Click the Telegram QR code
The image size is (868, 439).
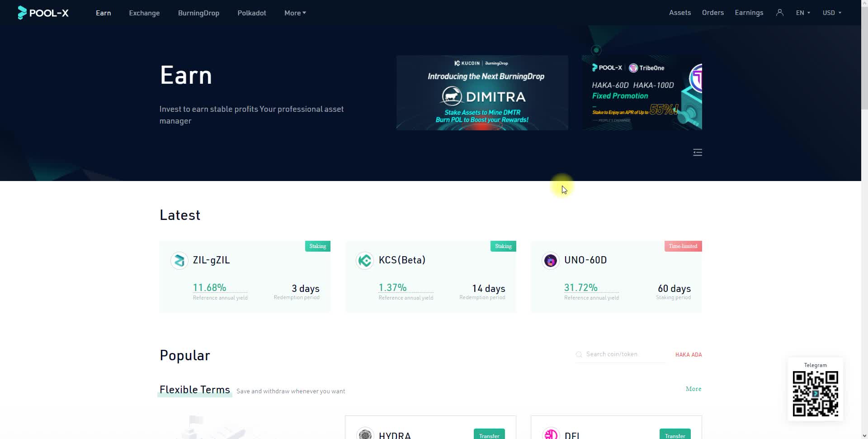point(815,394)
